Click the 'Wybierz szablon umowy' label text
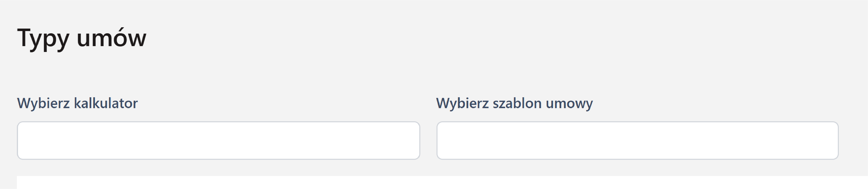Viewport: 868px width, 189px height. (x=514, y=103)
